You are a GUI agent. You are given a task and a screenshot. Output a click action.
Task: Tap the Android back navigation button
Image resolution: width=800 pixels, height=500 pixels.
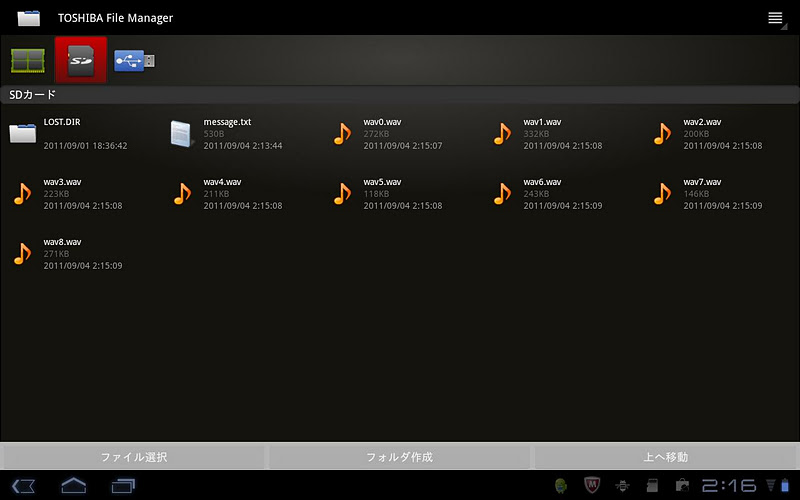pos(23,486)
